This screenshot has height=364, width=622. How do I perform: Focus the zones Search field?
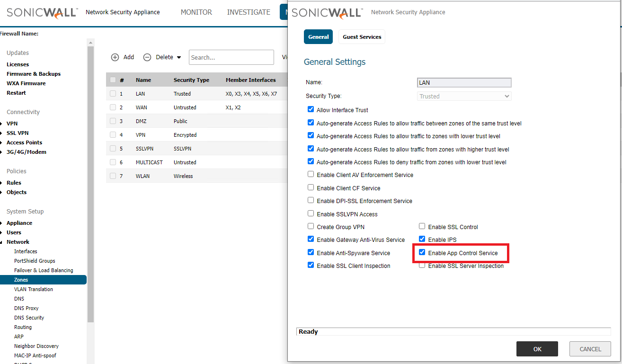tap(231, 57)
